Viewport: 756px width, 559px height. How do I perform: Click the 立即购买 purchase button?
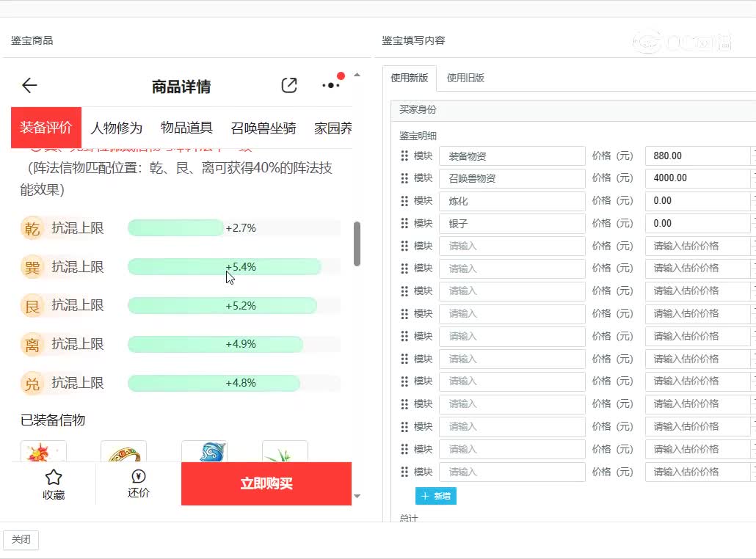[x=266, y=483]
